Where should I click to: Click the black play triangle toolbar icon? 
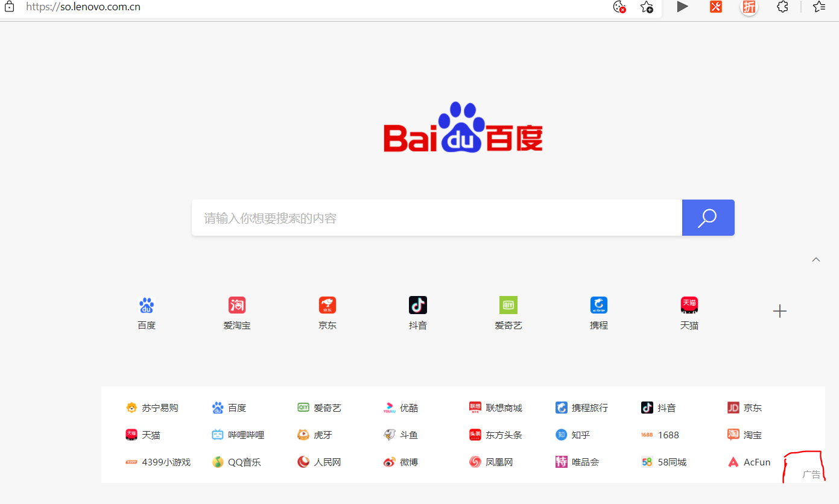[x=682, y=7]
